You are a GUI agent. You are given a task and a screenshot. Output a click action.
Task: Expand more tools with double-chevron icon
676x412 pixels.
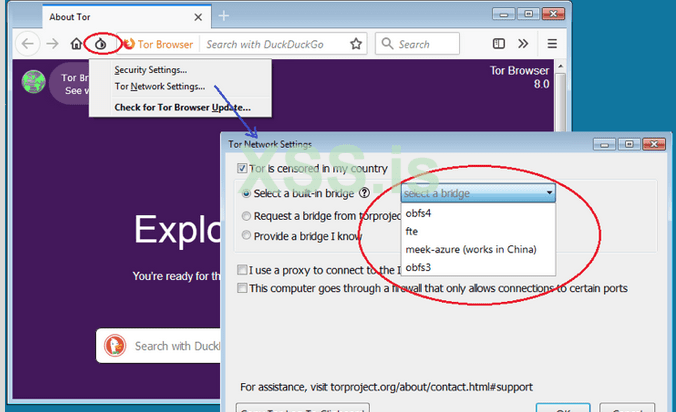tap(523, 44)
